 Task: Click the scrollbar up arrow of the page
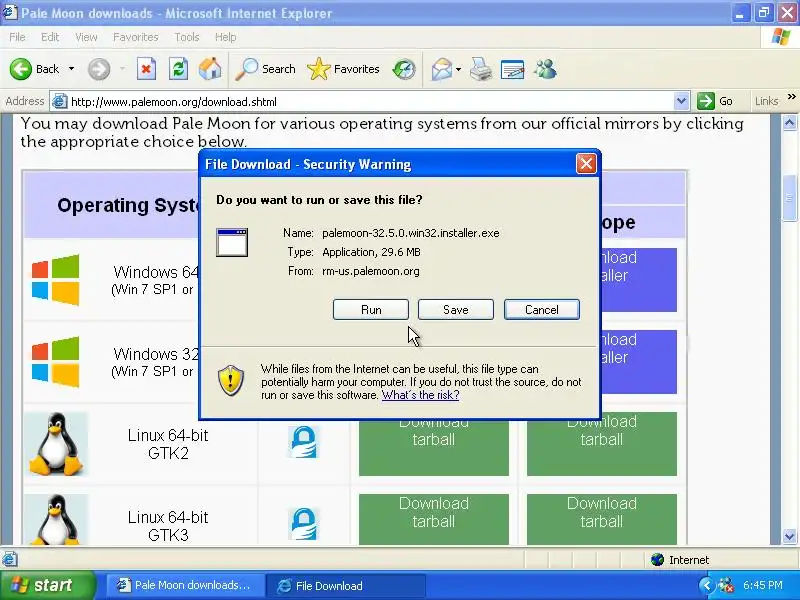click(x=789, y=122)
